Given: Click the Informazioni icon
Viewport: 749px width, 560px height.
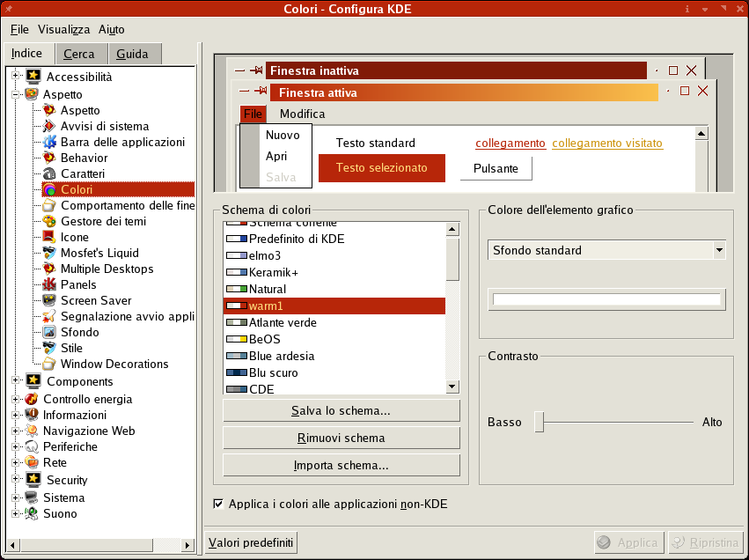Looking at the screenshot, I should click(x=32, y=415).
